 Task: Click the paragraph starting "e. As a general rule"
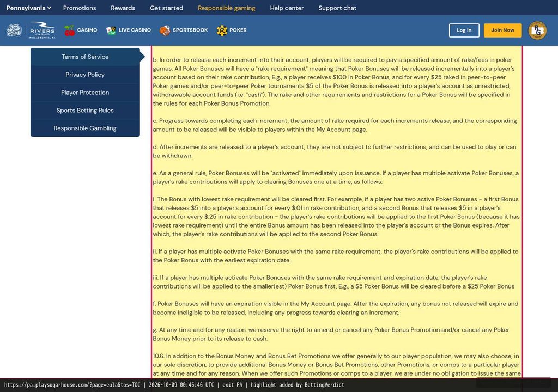click(337, 177)
